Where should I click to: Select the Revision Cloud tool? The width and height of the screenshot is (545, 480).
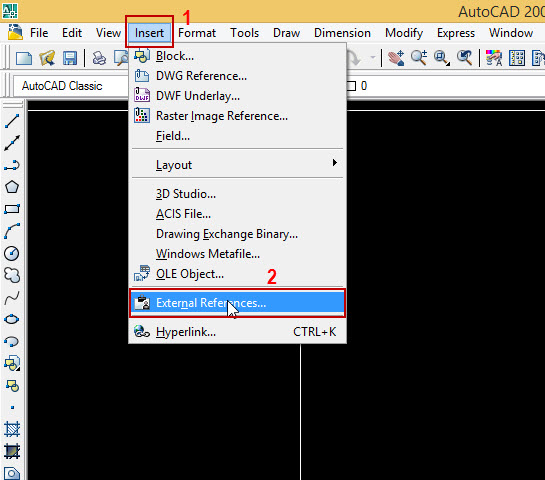(12, 275)
